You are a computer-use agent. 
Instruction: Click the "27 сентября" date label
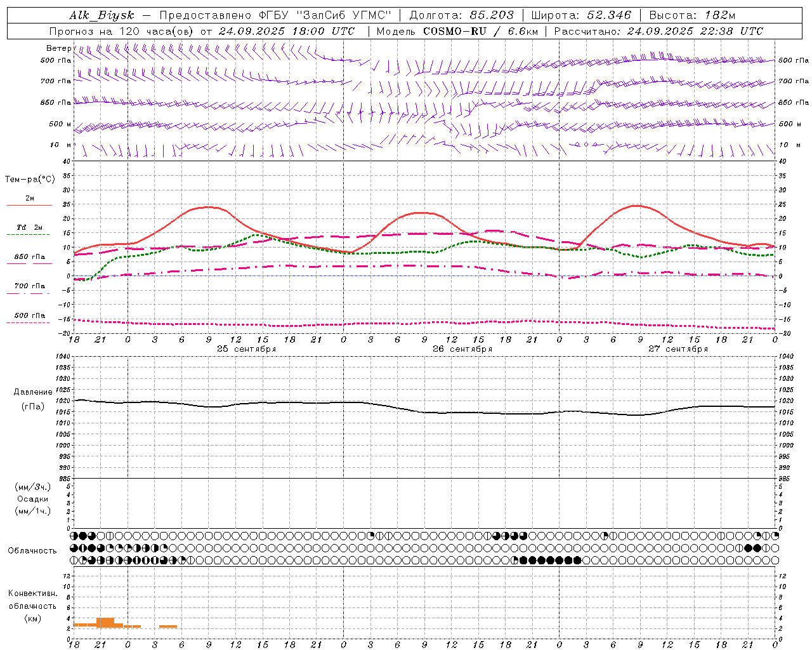point(678,349)
